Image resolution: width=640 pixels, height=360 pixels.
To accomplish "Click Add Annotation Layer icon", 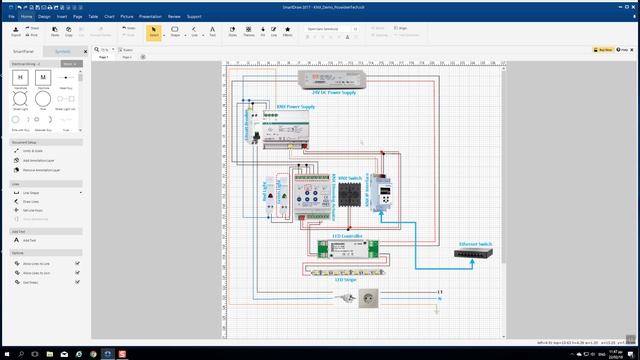I will point(16,160).
